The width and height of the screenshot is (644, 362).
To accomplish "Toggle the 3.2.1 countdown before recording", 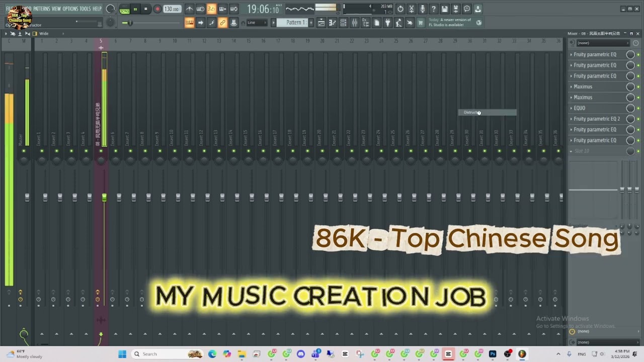I will (x=211, y=9).
